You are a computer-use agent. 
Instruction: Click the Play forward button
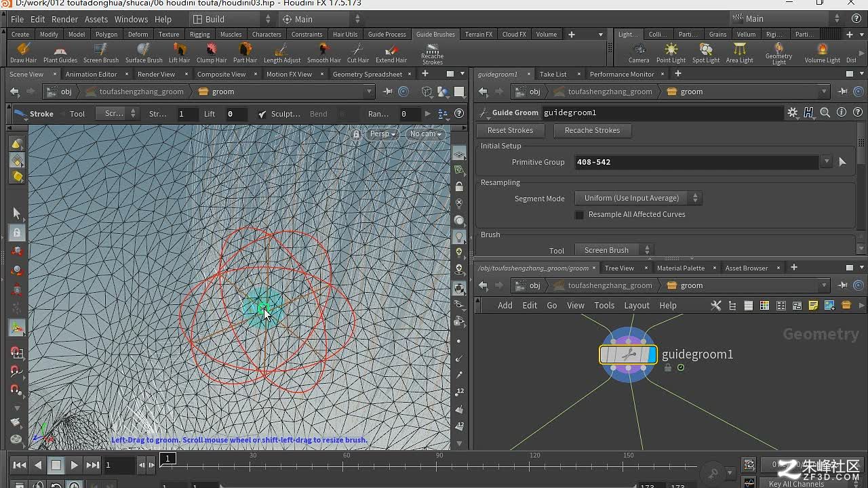75,465
